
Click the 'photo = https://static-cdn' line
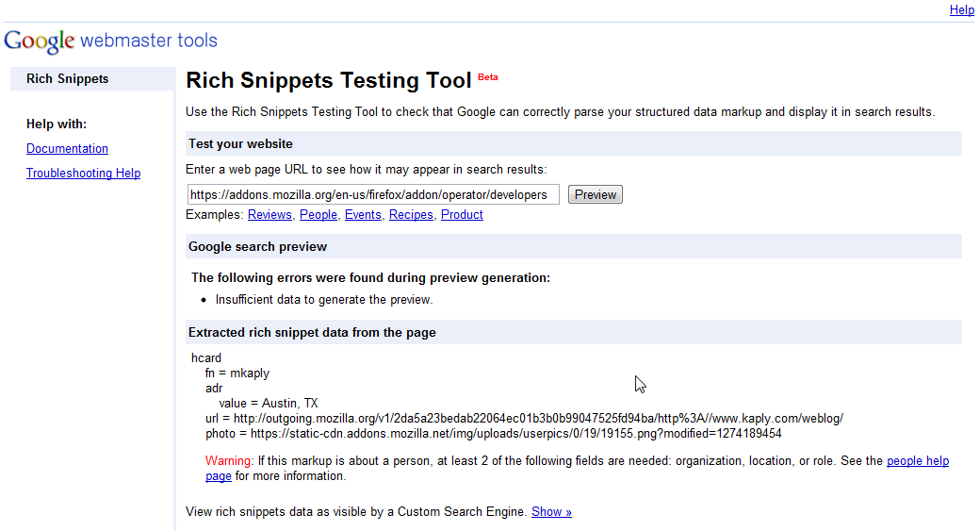pos(493,434)
